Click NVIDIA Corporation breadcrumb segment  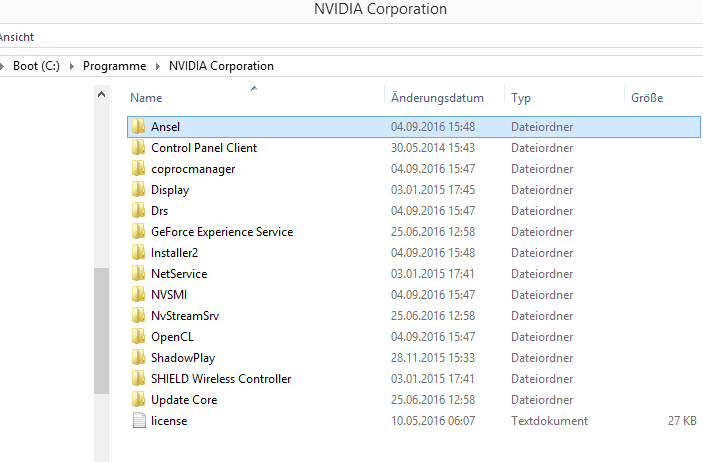[221, 66]
